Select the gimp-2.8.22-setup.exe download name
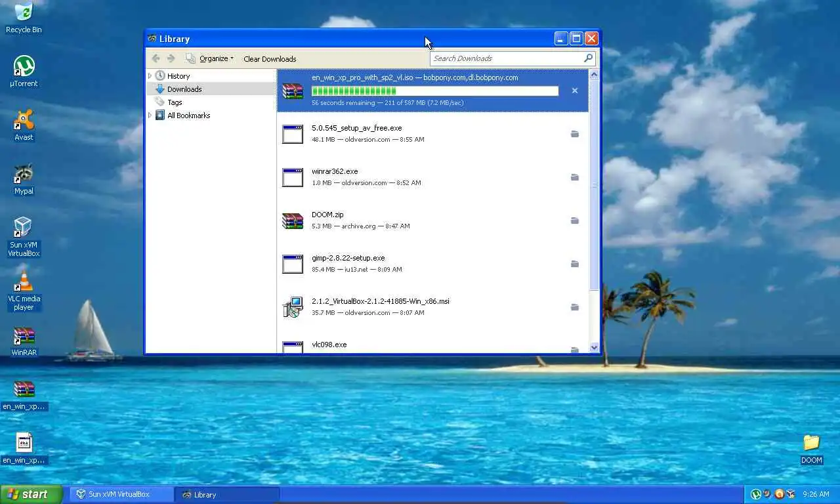Screen dimensions: 840x504 pyautogui.click(x=348, y=258)
